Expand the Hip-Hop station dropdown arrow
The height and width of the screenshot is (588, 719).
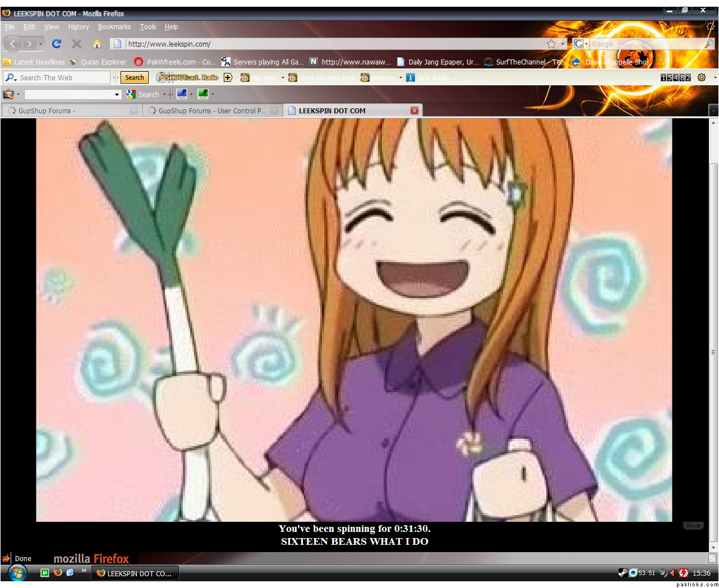click(x=283, y=77)
